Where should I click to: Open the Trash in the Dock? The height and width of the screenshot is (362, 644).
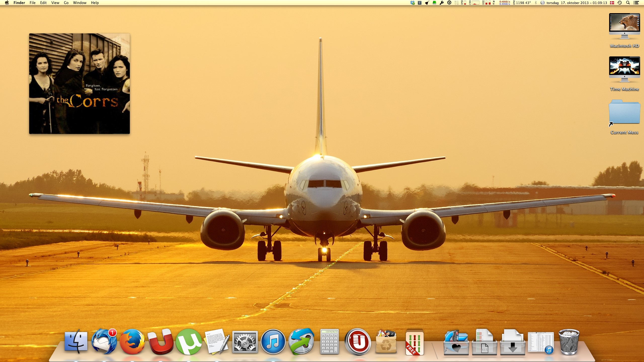569,342
